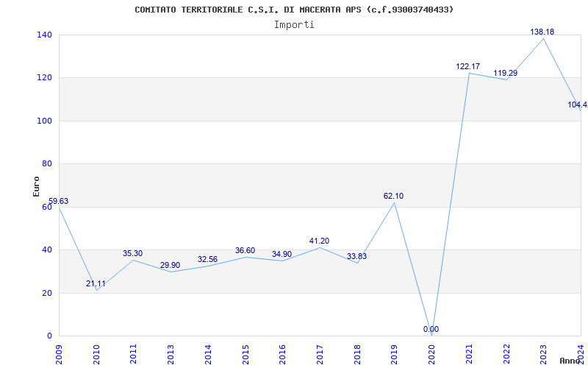Click the 2023 x-axis year label
588x368 pixels.
click(543, 354)
